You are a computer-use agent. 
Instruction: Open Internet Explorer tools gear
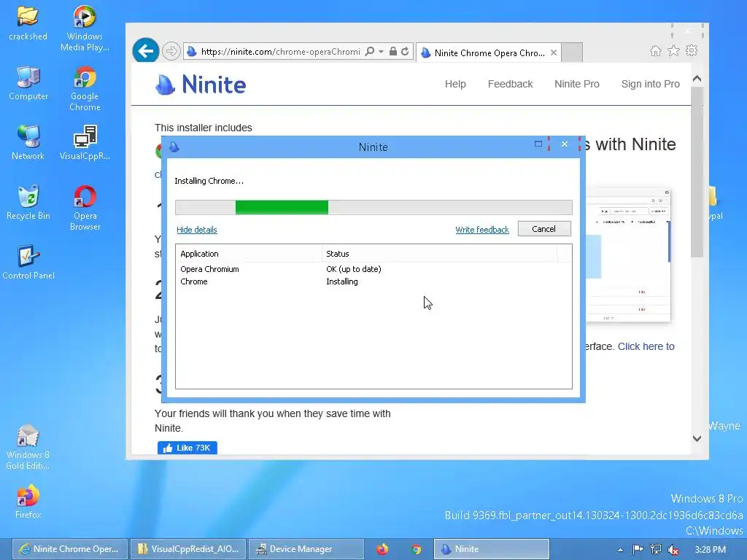point(692,50)
